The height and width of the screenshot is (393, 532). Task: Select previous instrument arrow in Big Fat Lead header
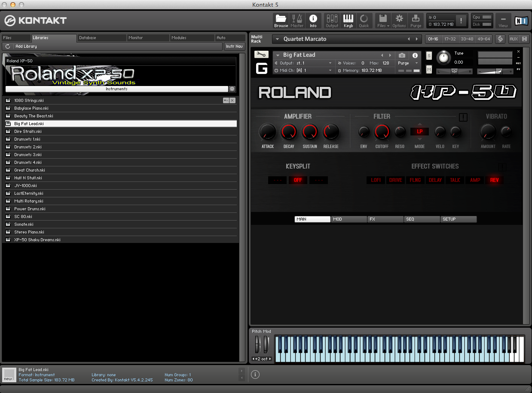[382, 55]
